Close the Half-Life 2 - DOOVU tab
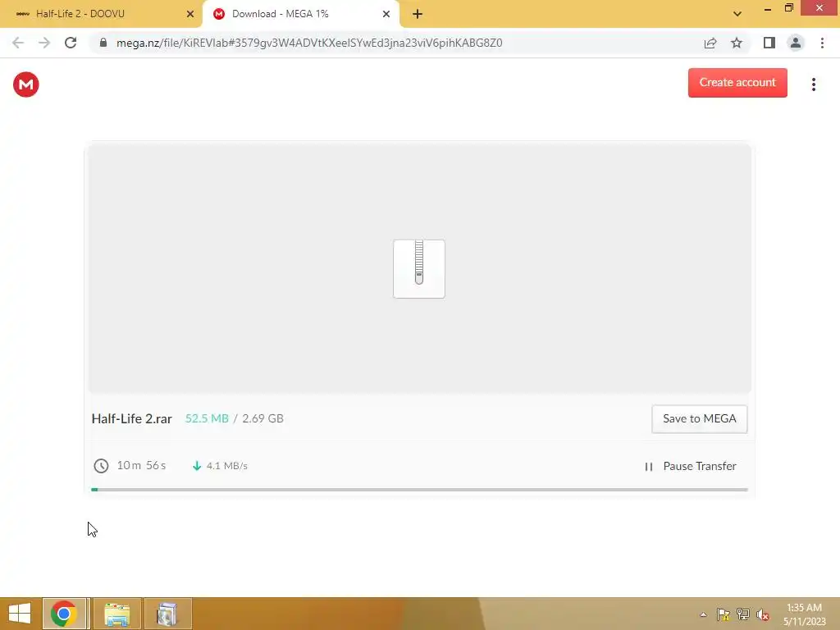Image resolution: width=840 pixels, height=630 pixels. [190, 14]
